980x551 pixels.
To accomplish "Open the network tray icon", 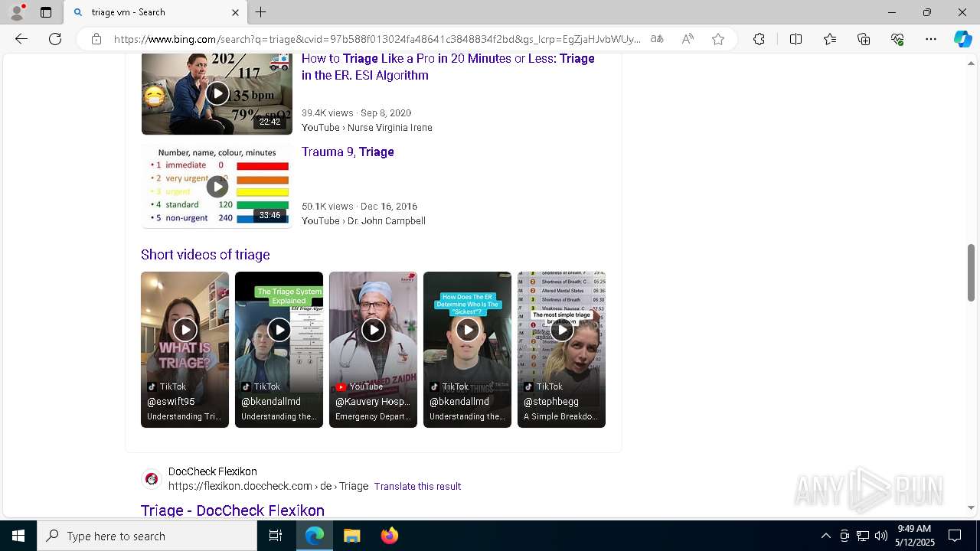I will [x=863, y=536].
